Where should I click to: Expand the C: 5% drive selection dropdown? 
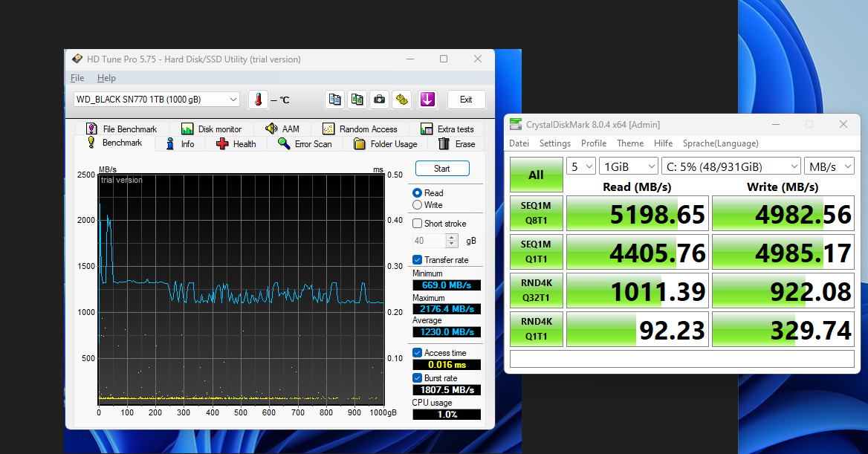pyautogui.click(x=731, y=166)
